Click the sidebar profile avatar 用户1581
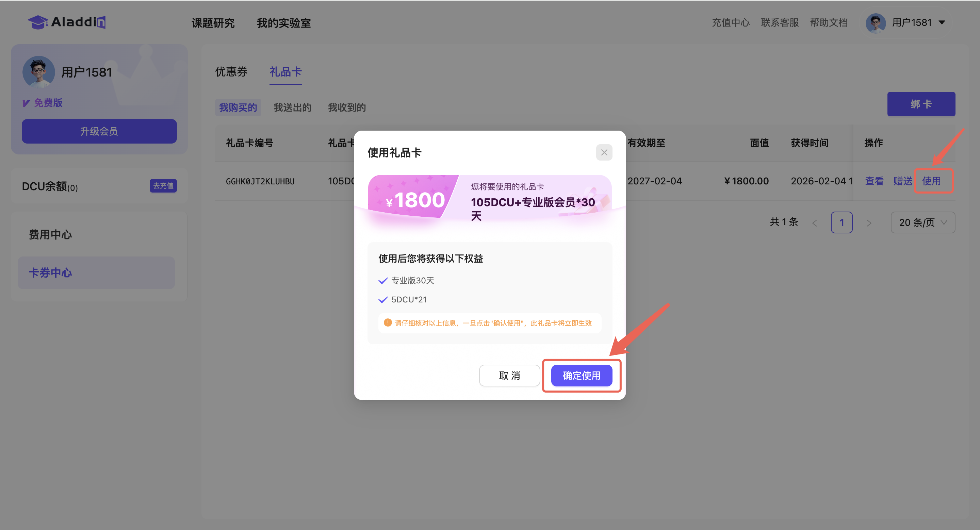This screenshot has width=980, height=530. tap(38, 72)
